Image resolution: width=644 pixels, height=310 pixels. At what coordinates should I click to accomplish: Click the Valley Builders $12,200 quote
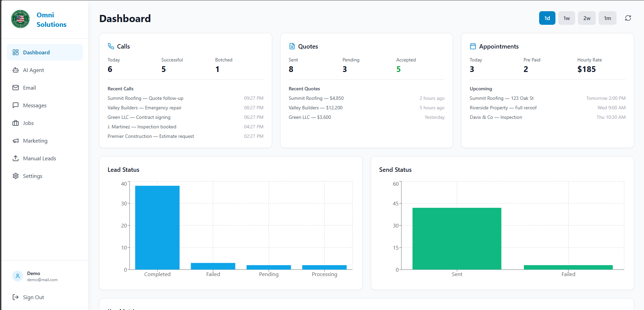pos(315,108)
